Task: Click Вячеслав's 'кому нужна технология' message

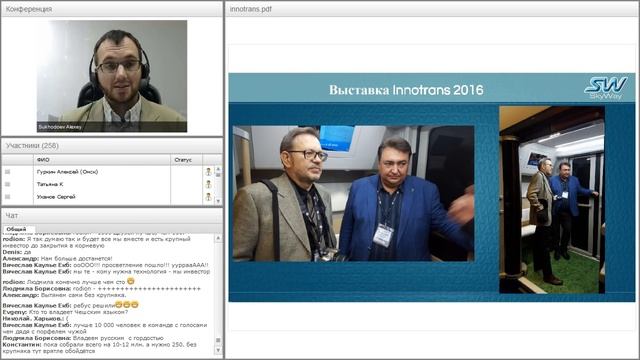Action: 106,271
